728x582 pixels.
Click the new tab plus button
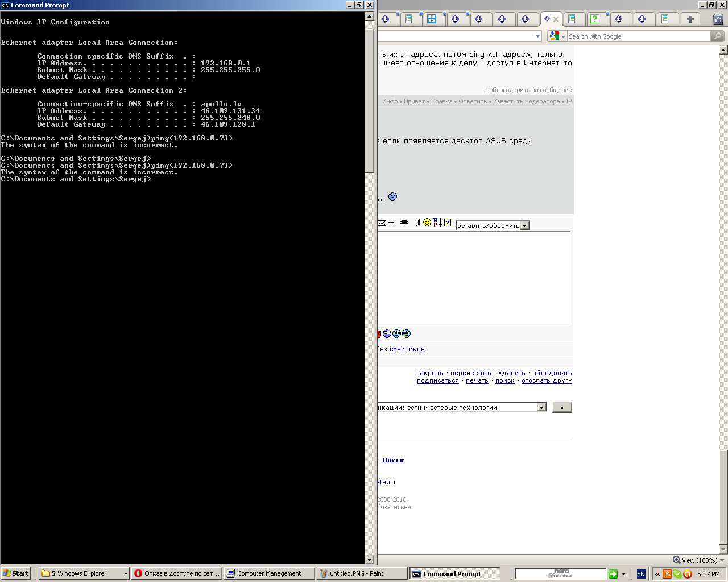pos(690,19)
